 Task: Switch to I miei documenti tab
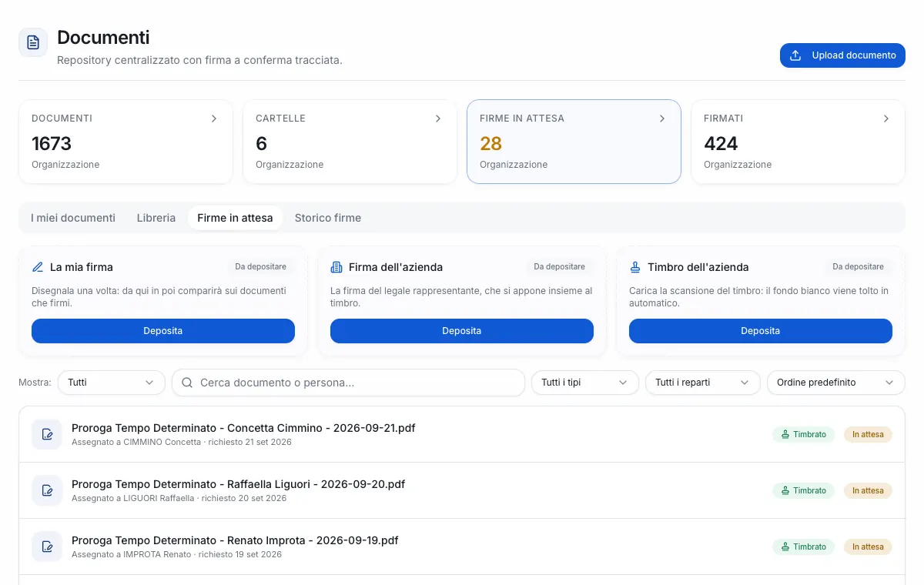coord(73,218)
